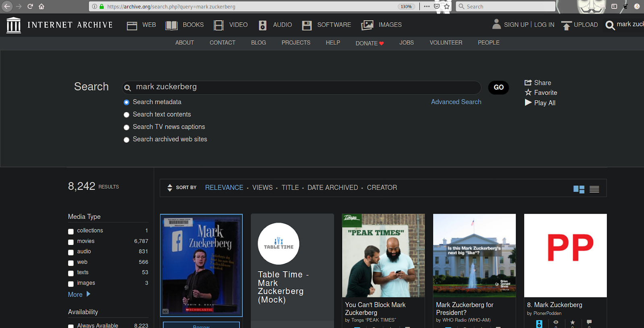Switch to list view layout icon
Screen dimensions: 644x328
[594, 189]
